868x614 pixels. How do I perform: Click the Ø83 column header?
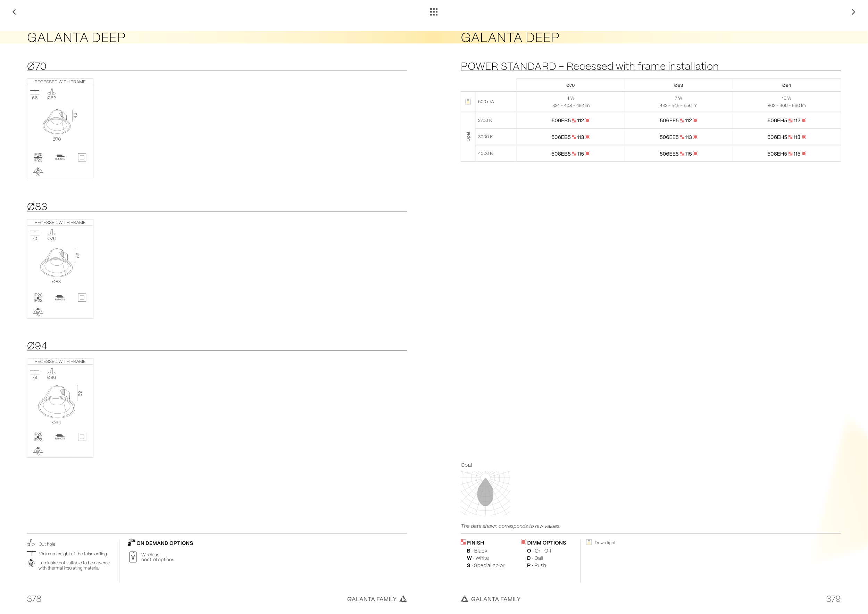click(678, 85)
